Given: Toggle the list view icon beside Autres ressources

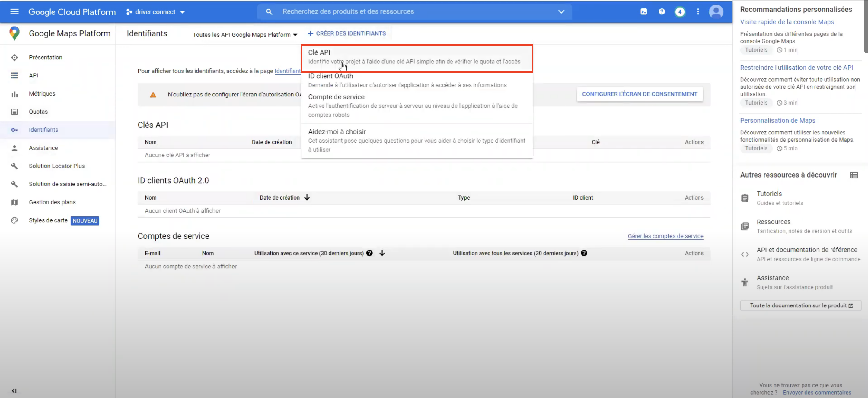Looking at the screenshot, I should click(x=854, y=175).
